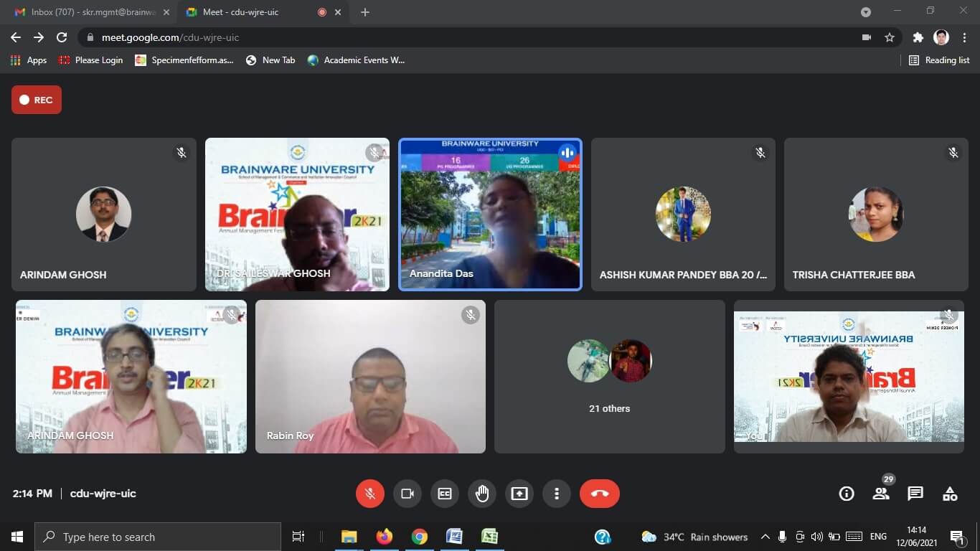
Task: Leave call with red hang-up button
Action: pyautogui.click(x=600, y=494)
